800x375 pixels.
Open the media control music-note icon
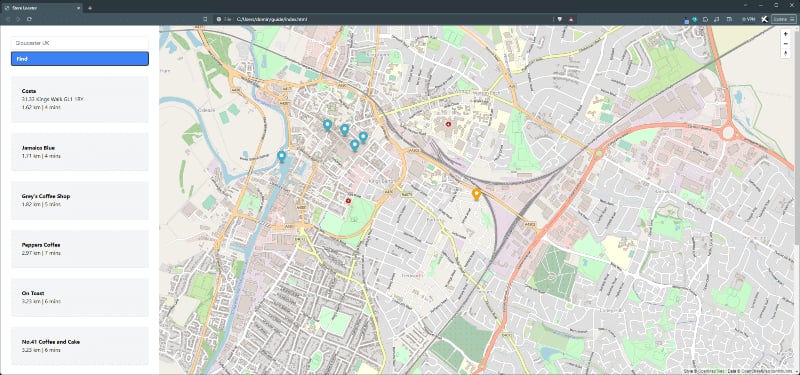(x=717, y=19)
